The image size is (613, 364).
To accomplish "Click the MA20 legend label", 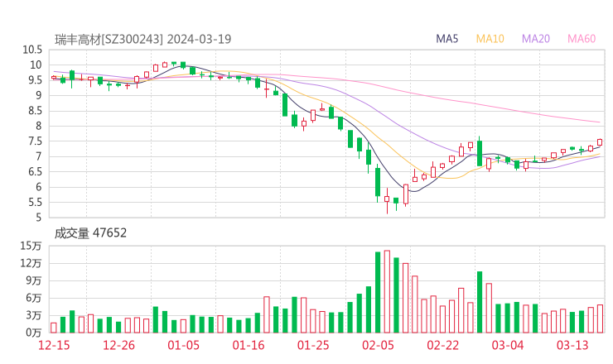I will coord(536,39).
